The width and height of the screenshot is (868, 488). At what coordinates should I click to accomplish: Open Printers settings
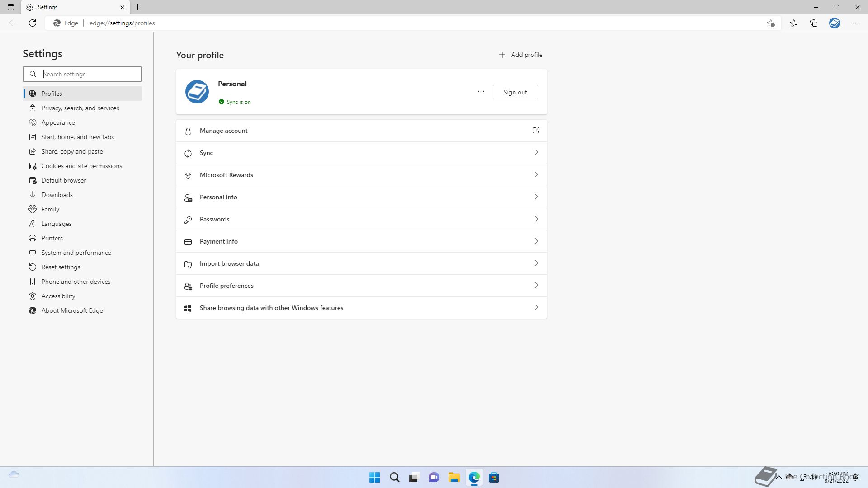pyautogui.click(x=82, y=238)
